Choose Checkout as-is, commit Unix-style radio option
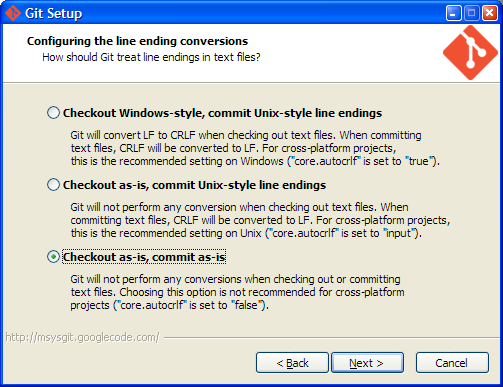 [x=53, y=185]
